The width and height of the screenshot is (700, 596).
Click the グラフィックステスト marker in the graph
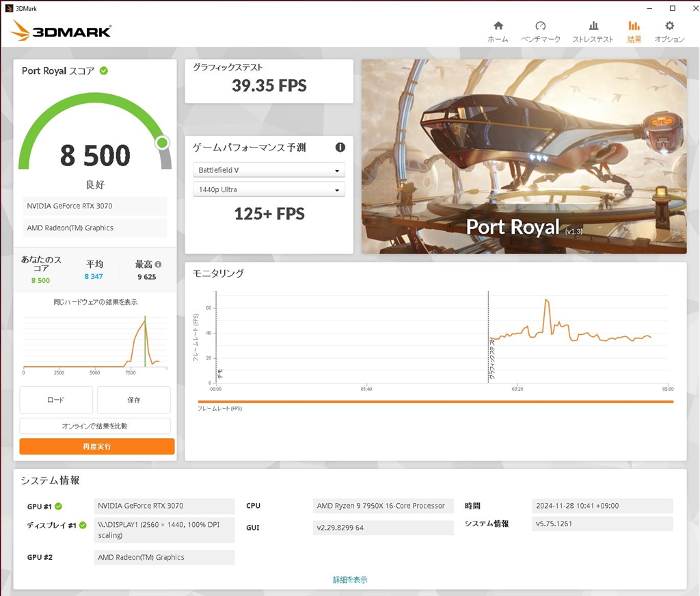(x=492, y=359)
